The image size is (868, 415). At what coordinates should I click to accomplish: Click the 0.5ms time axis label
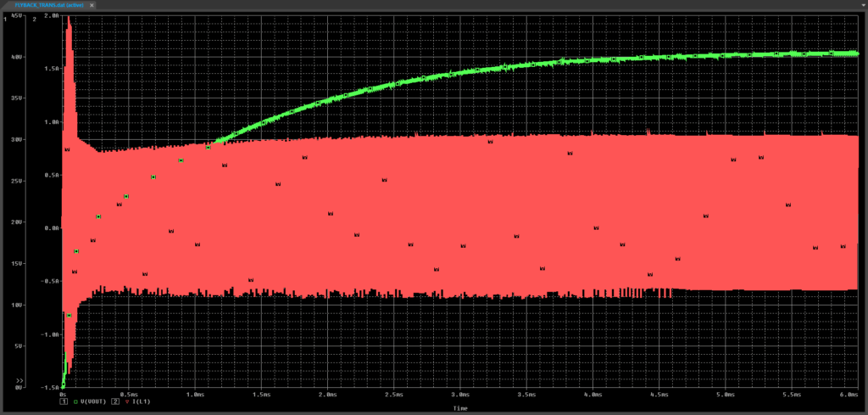tap(129, 395)
